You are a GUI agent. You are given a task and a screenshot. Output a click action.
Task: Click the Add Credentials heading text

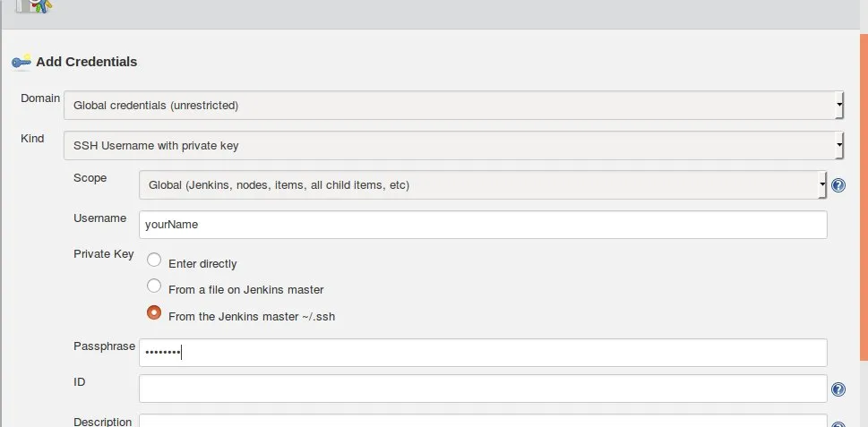(87, 62)
